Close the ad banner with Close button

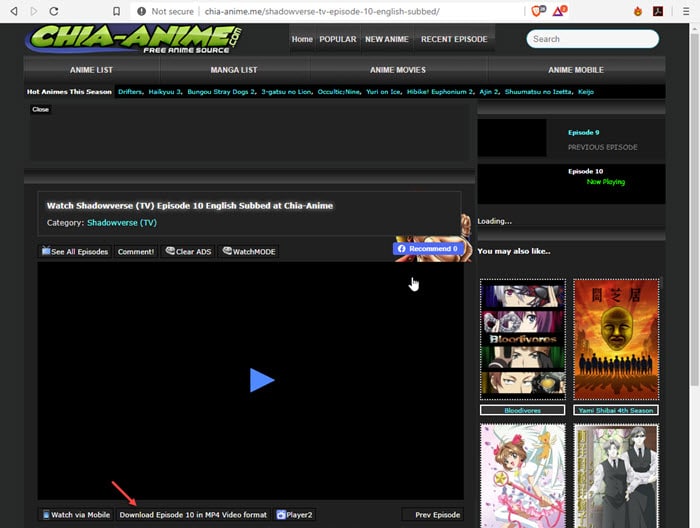click(41, 109)
